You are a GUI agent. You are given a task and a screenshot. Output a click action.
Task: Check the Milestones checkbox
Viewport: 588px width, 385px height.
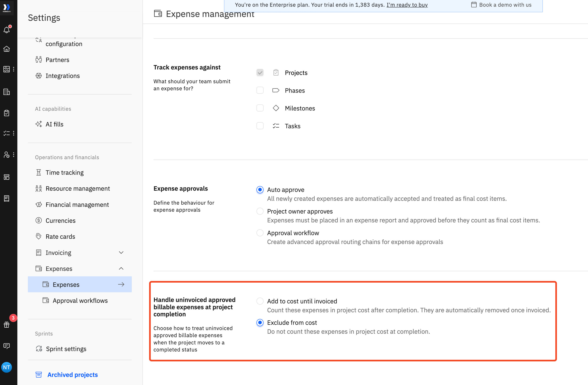coord(260,108)
